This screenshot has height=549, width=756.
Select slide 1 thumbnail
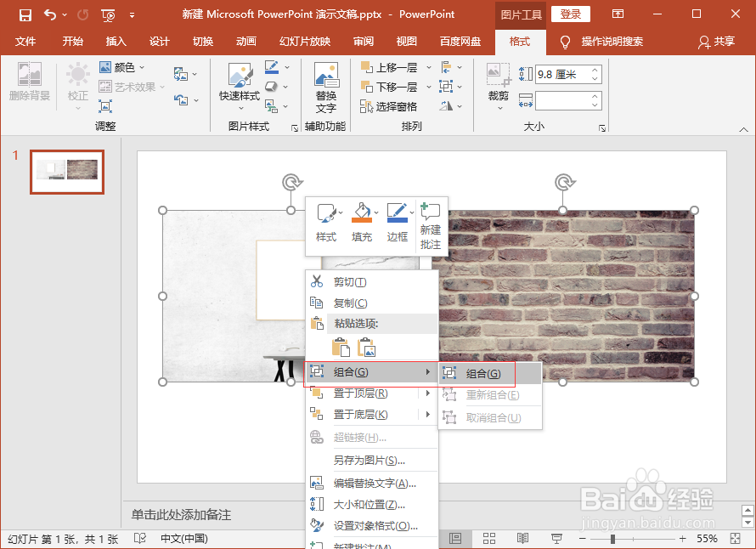click(x=67, y=172)
